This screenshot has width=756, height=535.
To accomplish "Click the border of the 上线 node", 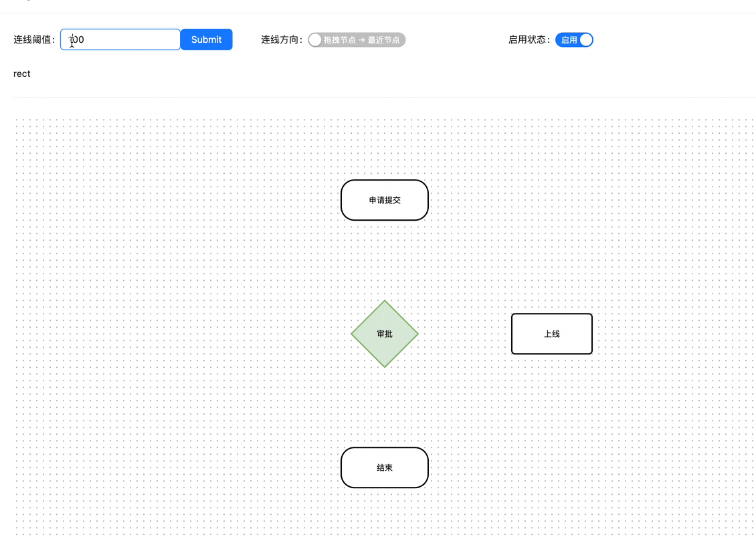I will click(551, 315).
